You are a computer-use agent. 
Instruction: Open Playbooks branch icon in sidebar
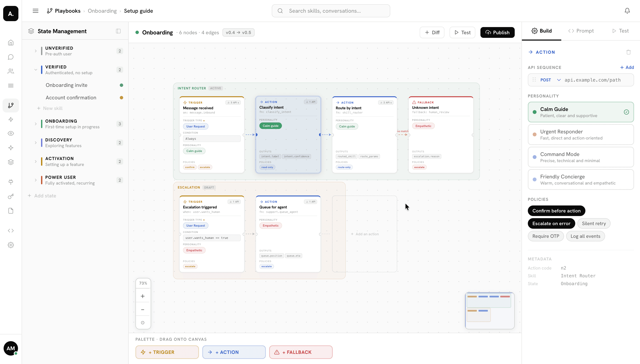pos(11,105)
